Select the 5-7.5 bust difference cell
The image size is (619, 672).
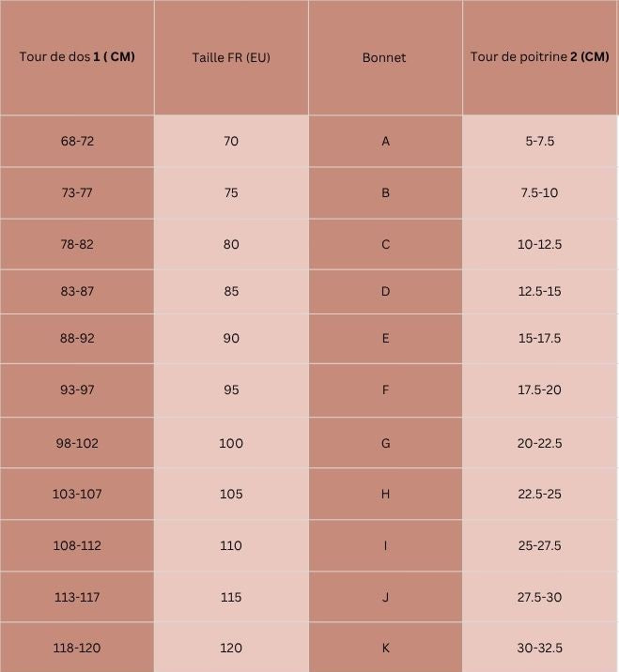coord(539,141)
